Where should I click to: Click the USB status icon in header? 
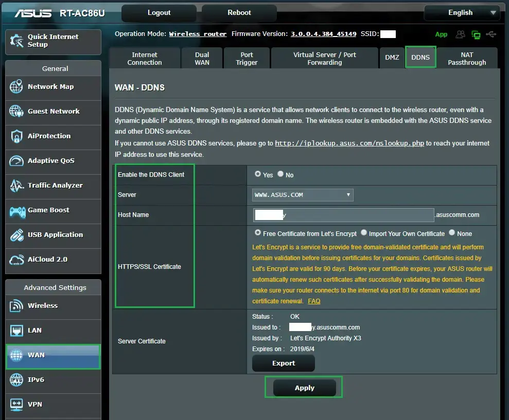click(x=491, y=34)
